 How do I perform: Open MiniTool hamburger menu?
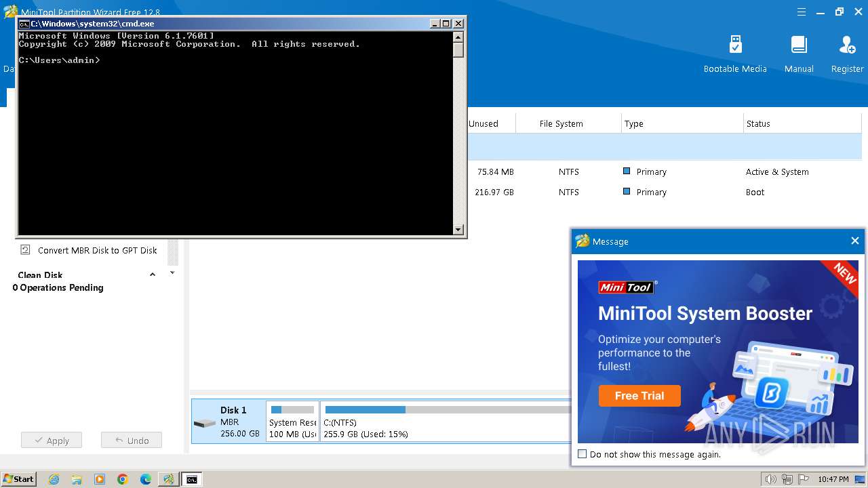[x=802, y=12]
